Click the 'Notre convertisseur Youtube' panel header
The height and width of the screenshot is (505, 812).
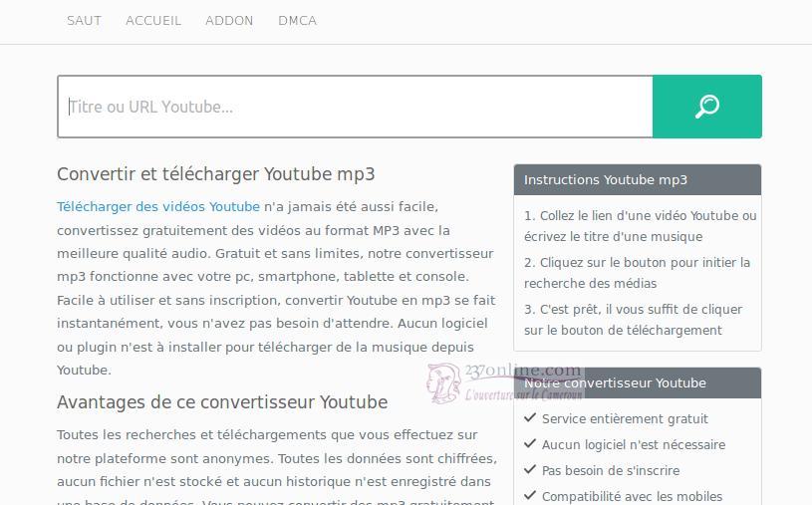tap(638, 382)
